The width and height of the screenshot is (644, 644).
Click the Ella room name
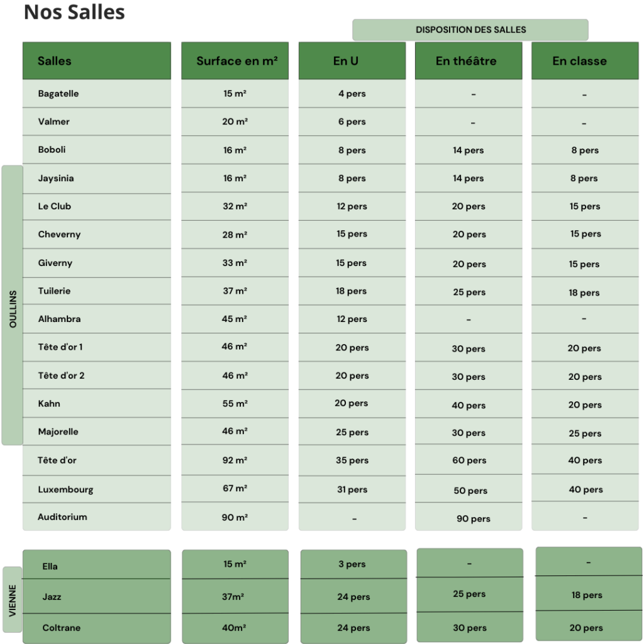(50, 567)
